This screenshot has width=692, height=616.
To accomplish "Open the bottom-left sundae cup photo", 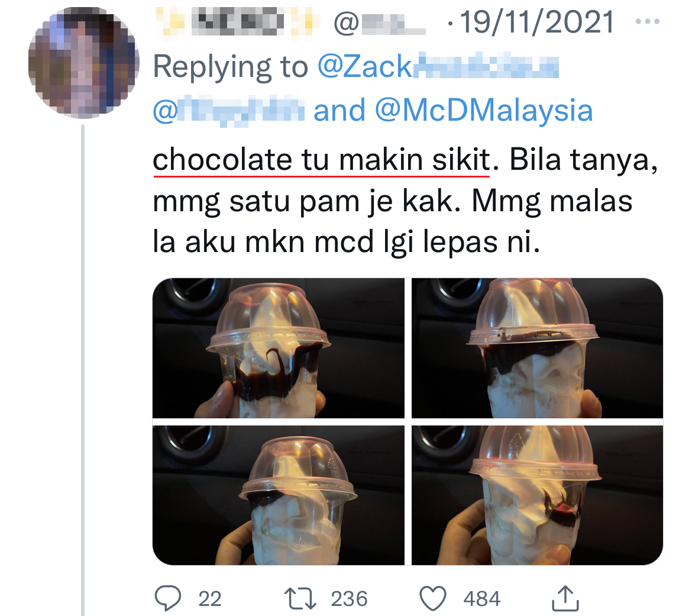I will [279, 495].
